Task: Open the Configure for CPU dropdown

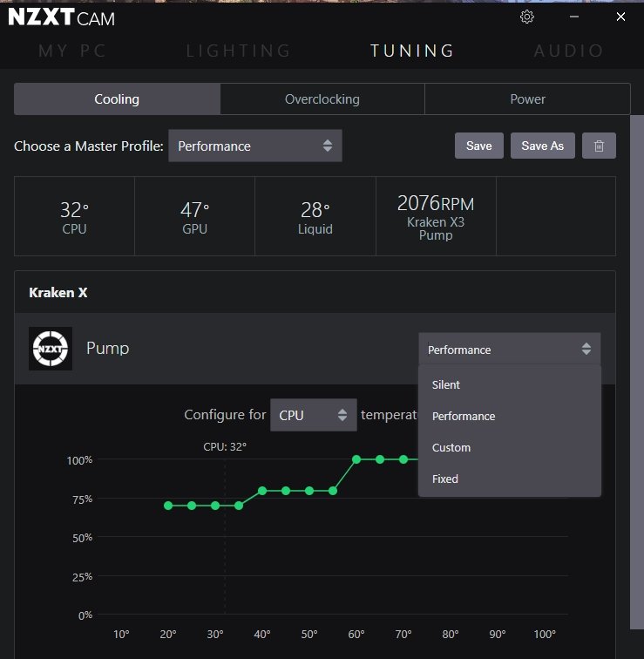Action: (314, 415)
